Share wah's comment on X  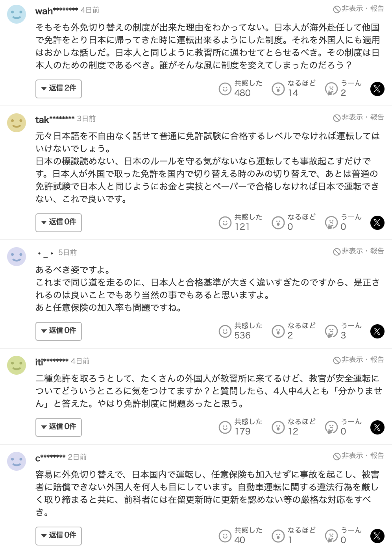(x=377, y=89)
